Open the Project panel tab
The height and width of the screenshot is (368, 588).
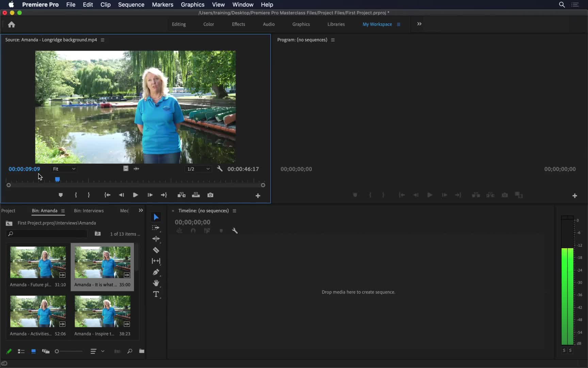pos(8,211)
